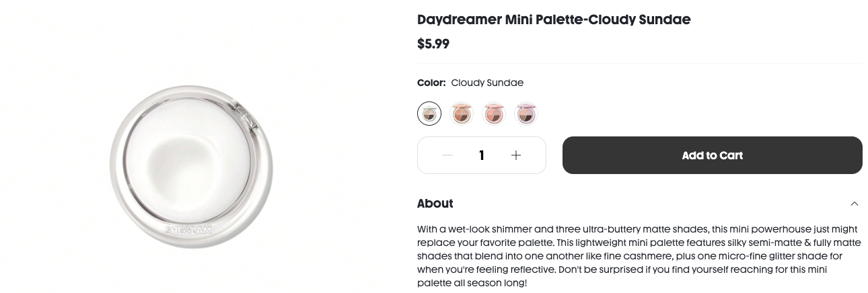Choose the bronze-orange palette color swatch
The width and height of the screenshot is (868, 293).
(x=462, y=114)
